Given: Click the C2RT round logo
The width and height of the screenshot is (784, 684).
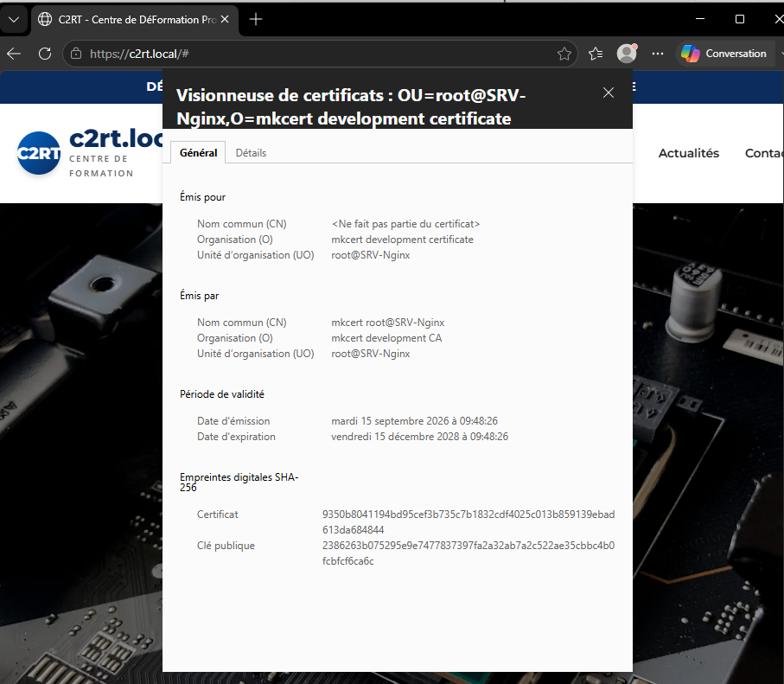Looking at the screenshot, I should tap(39, 153).
